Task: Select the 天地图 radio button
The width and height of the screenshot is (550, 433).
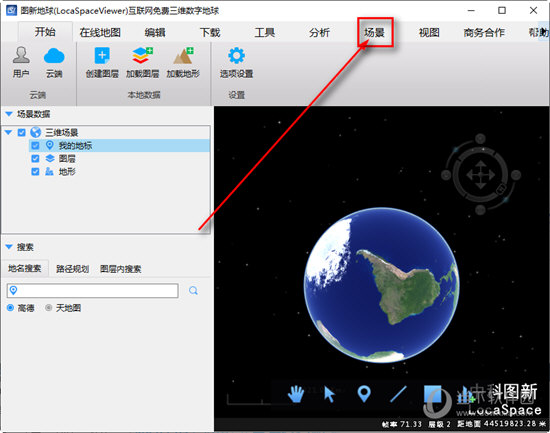Action: 48,308
